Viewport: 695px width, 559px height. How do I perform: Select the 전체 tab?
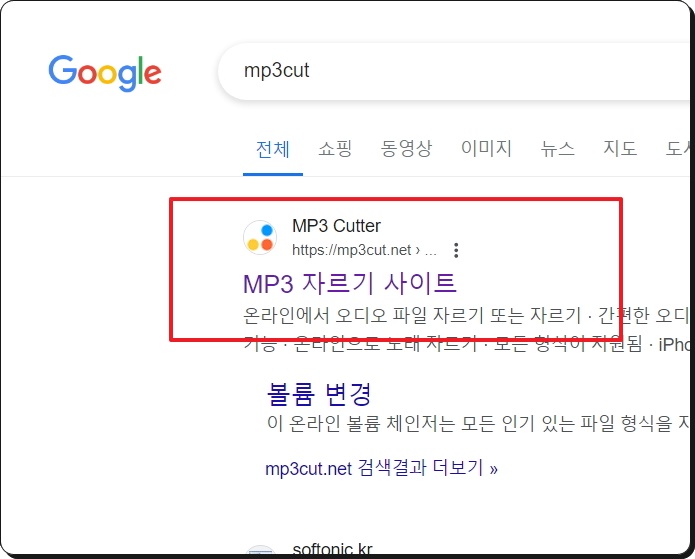tap(273, 149)
